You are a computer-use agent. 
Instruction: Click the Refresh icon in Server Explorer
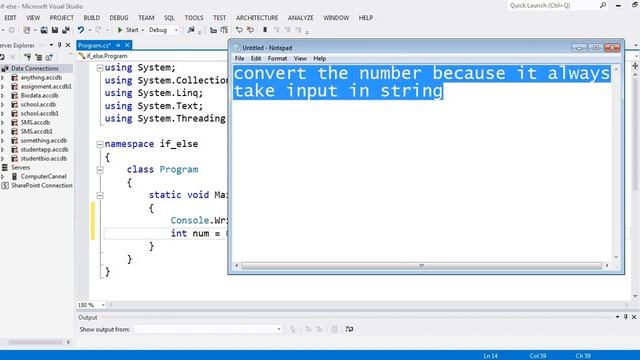tap(2, 57)
